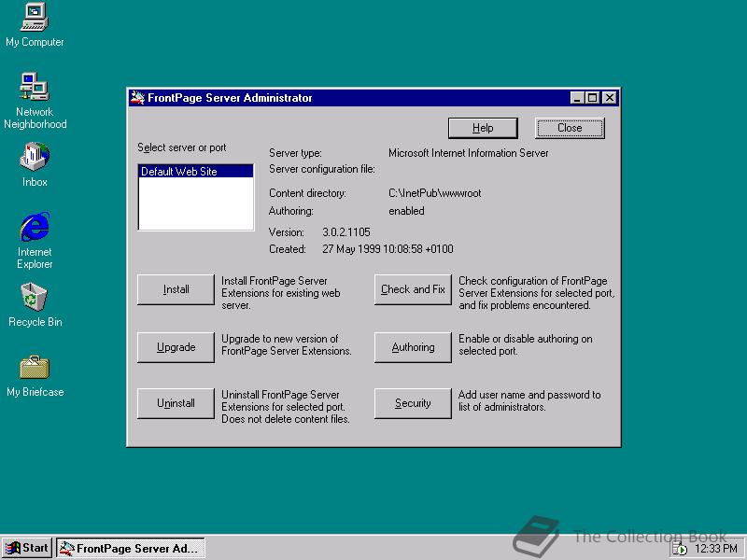Click the FrontPage title bar system icon

coord(137,98)
